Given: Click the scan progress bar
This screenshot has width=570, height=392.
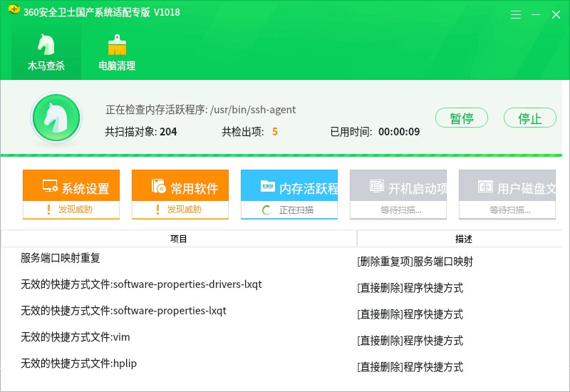Looking at the screenshot, I should coord(281,155).
